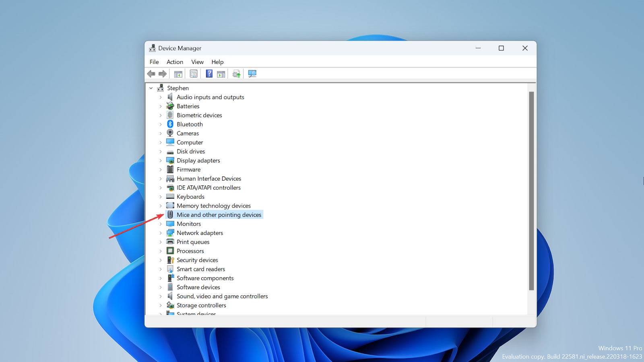This screenshot has width=644, height=362.
Task: Close the Device Manager window
Action: pos(525,48)
